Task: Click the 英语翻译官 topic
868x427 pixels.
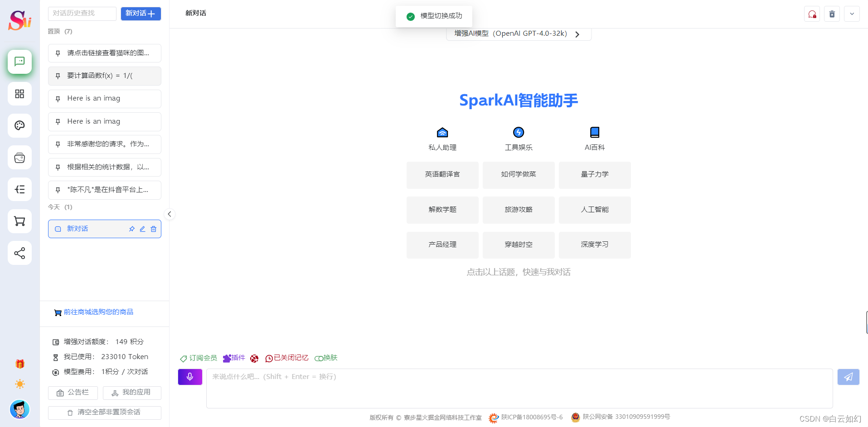Action: click(442, 175)
